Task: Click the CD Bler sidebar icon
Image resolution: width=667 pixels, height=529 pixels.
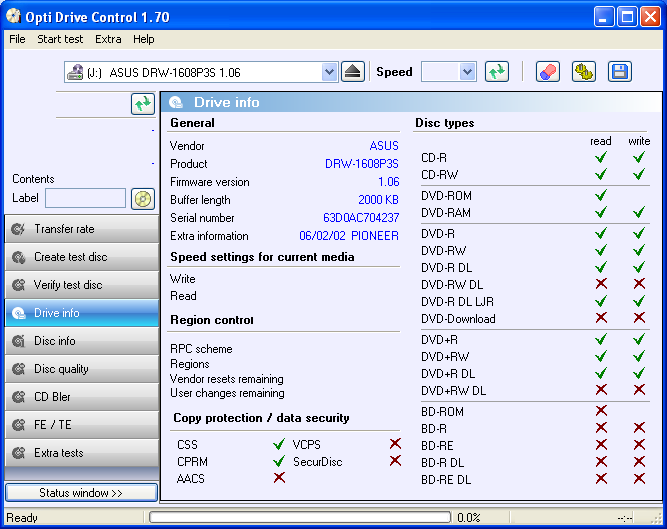Action: click(x=18, y=397)
